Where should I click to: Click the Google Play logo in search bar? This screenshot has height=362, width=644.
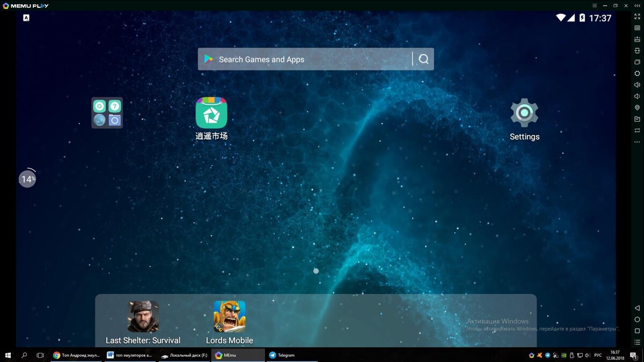pyautogui.click(x=208, y=59)
